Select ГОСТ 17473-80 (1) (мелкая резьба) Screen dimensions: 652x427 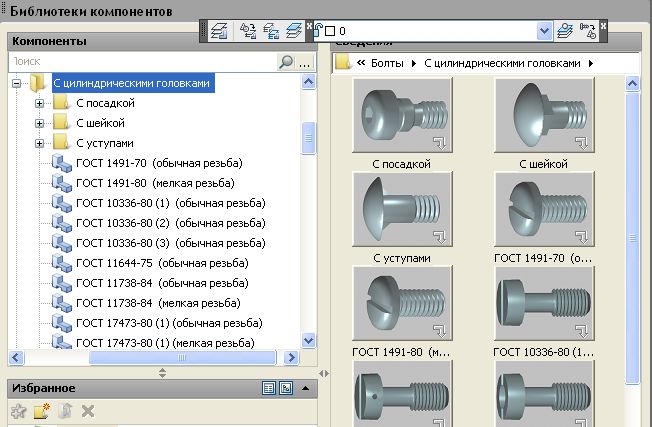tap(165, 343)
